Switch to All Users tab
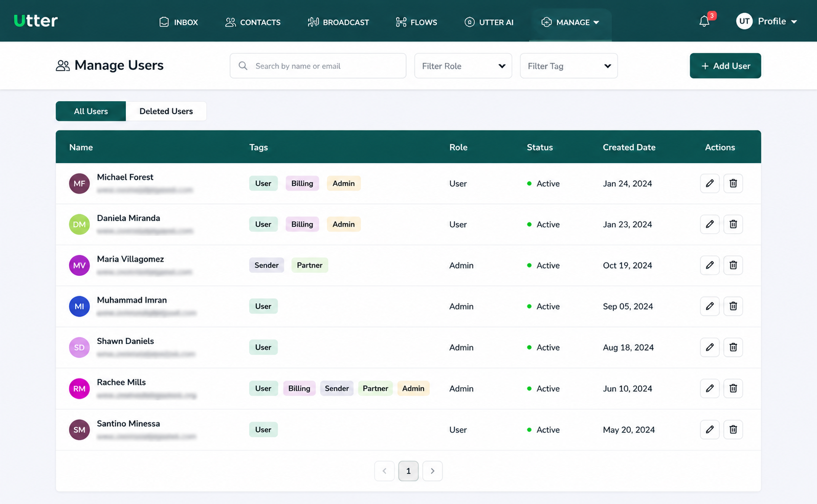 tap(91, 111)
